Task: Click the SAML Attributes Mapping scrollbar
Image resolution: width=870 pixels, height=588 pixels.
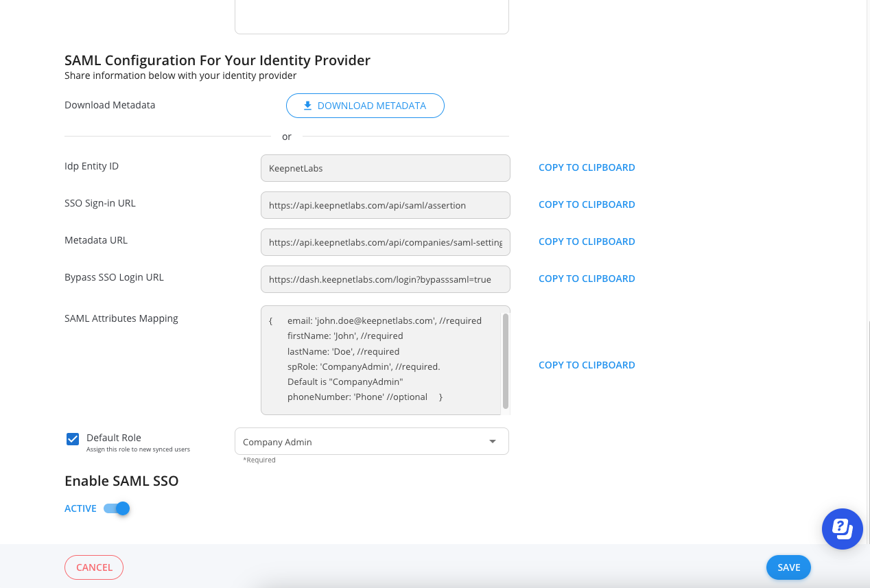Action: pos(506,361)
